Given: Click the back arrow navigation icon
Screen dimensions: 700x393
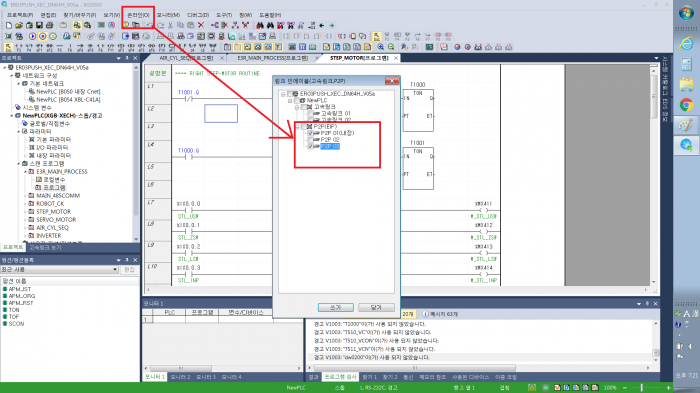Looking at the screenshot, I should (321, 25).
